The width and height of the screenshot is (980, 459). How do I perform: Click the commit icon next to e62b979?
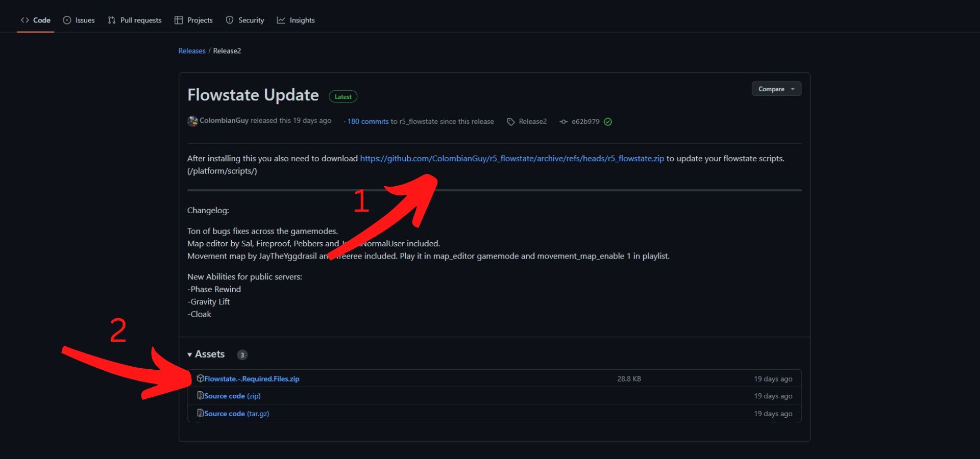(563, 121)
